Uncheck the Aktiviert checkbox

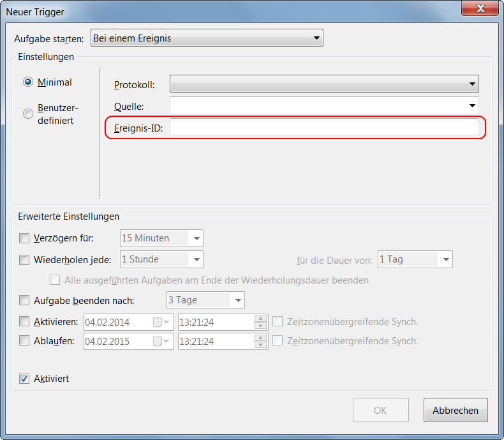[x=24, y=379]
